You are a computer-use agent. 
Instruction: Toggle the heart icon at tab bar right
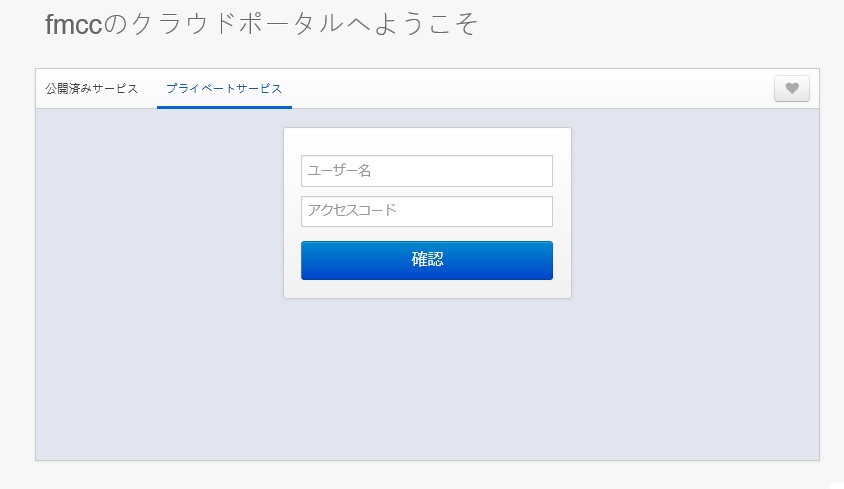point(791,89)
